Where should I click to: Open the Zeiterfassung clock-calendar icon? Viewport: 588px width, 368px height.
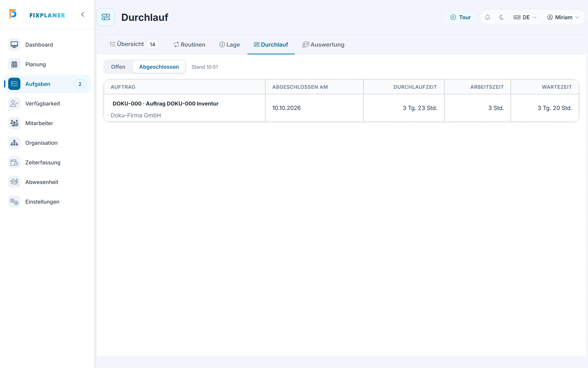pos(14,163)
